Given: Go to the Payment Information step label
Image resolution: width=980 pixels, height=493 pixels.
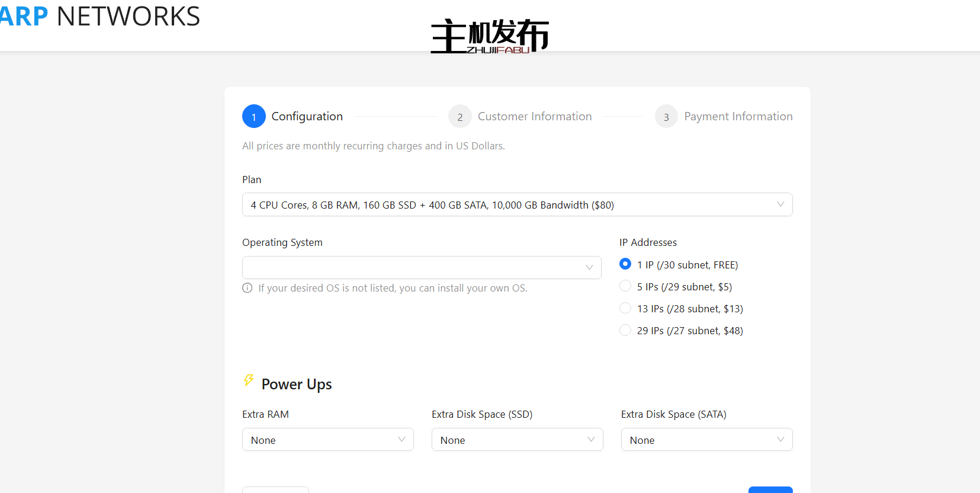Looking at the screenshot, I should point(738,117).
